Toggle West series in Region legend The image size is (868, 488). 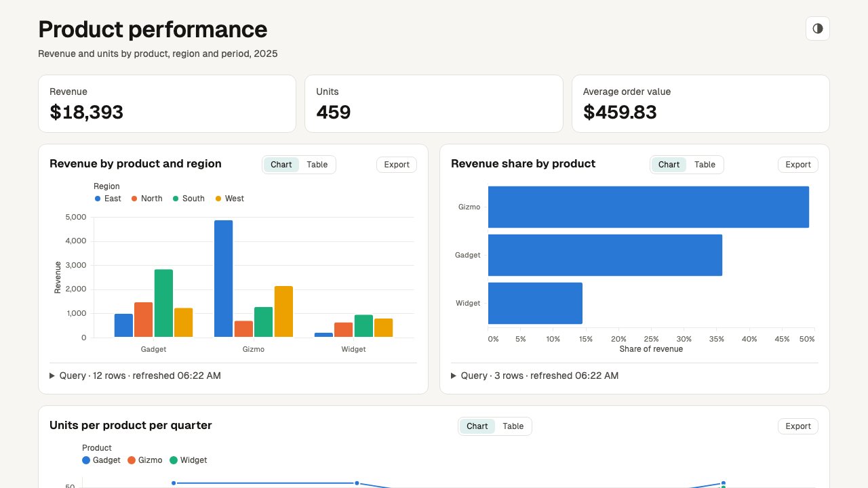[x=230, y=199]
